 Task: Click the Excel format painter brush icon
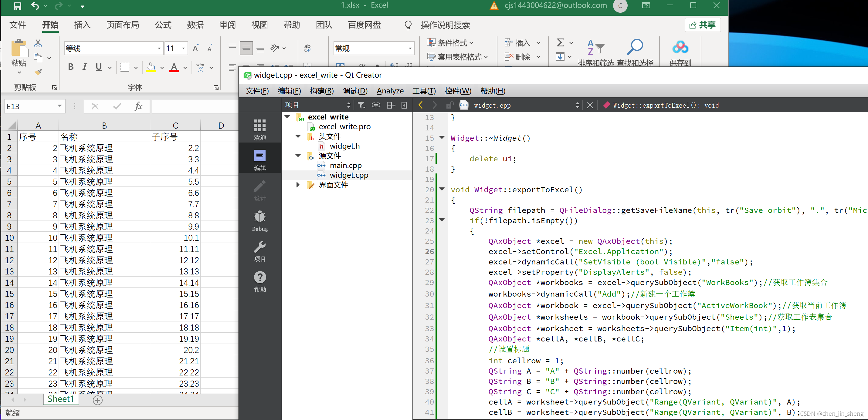39,72
